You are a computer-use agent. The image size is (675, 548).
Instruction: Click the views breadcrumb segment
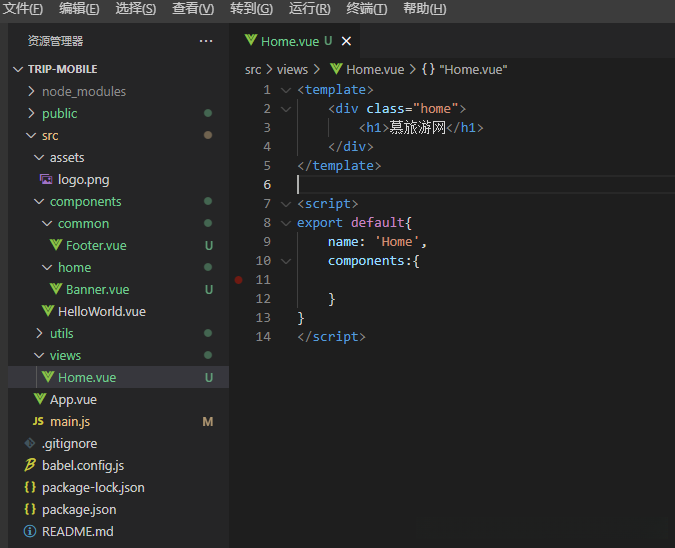pos(292,69)
